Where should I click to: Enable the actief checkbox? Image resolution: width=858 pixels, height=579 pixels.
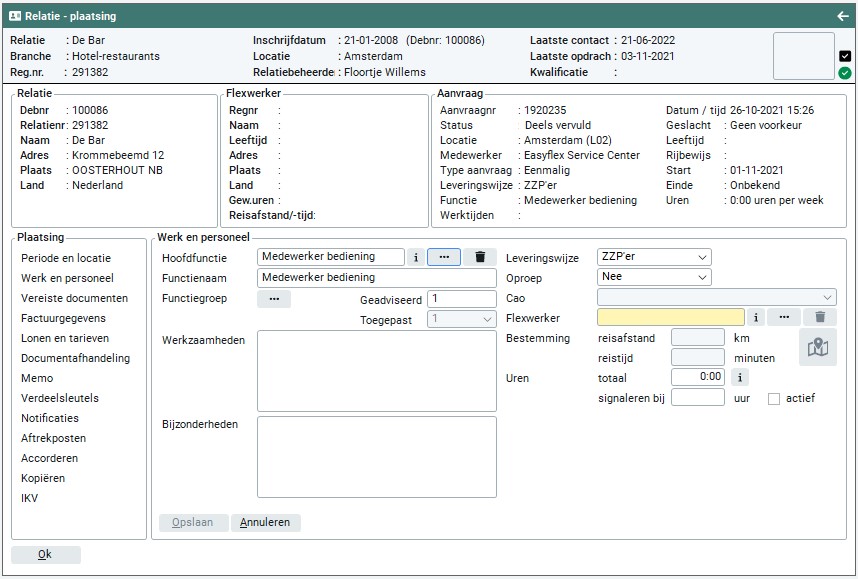[x=774, y=398]
